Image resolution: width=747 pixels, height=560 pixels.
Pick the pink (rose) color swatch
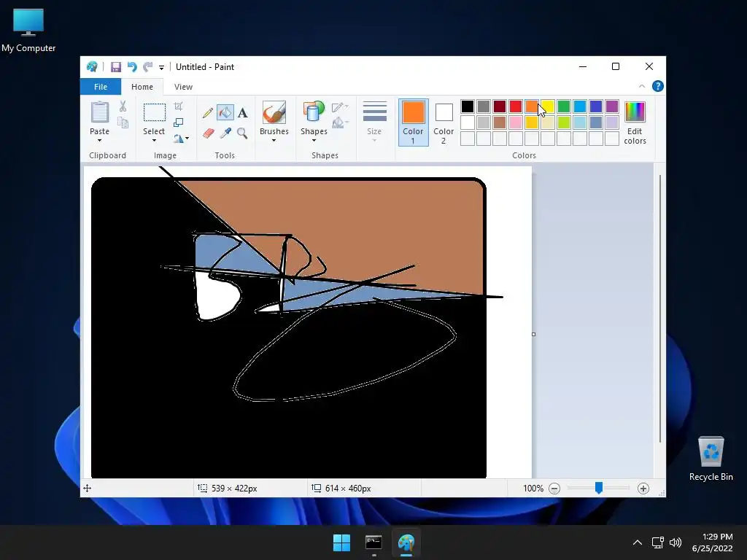(516, 122)
